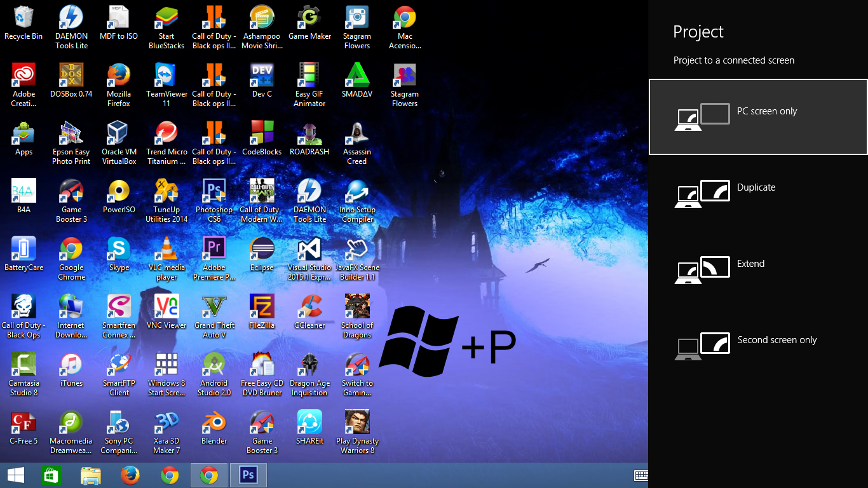Select the PC screen only projection option
This screenshot has height=488, width=868.
point(758,117)
